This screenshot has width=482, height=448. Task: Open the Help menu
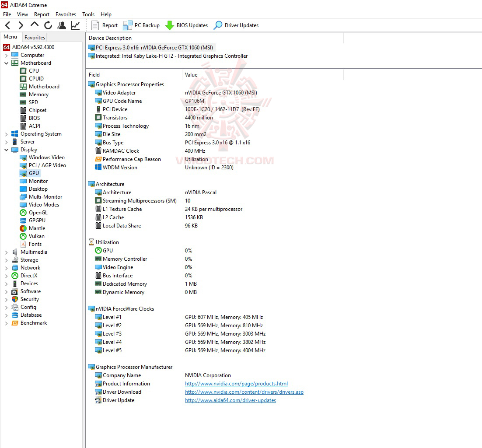pyautogui.click(x=106, y=14)
